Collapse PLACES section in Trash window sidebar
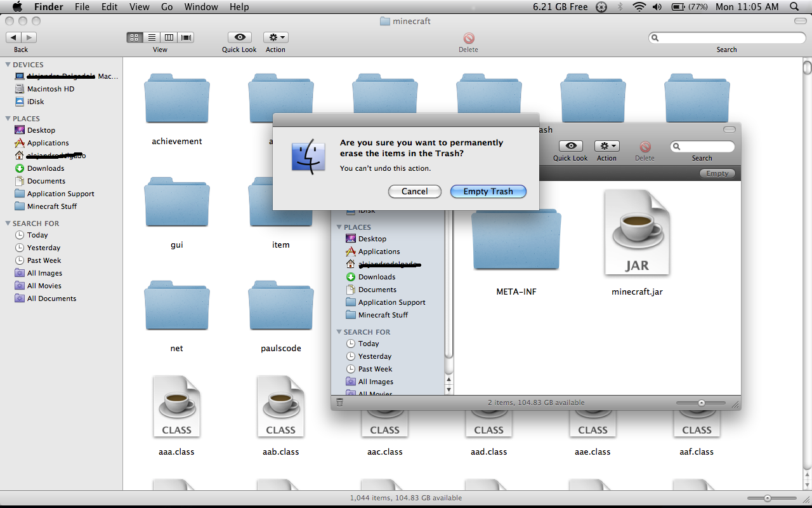Image resolution: width=812 pixels, height=508 pixels. tap(339, 227)
